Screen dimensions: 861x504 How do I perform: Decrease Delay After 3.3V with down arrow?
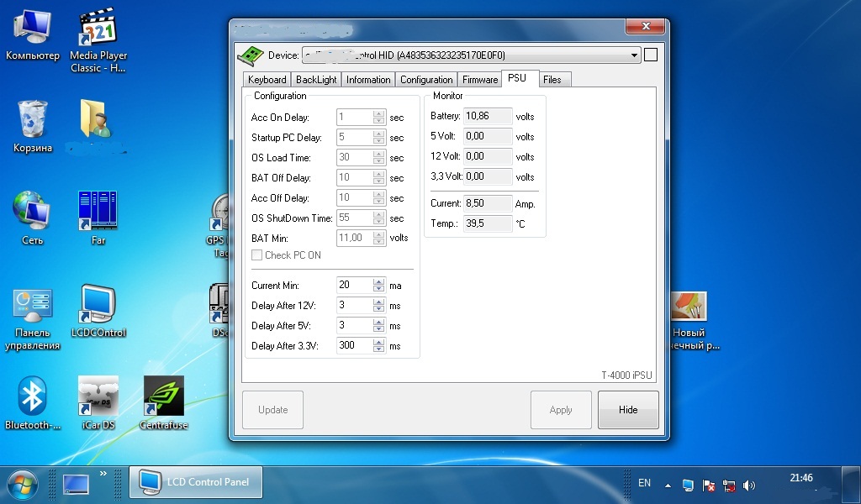pyautogui.click(x=379, y=349)
